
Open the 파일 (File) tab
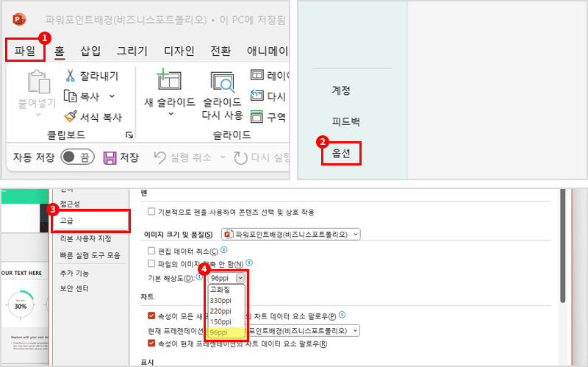pyautogui.click(x=25, y=50)
